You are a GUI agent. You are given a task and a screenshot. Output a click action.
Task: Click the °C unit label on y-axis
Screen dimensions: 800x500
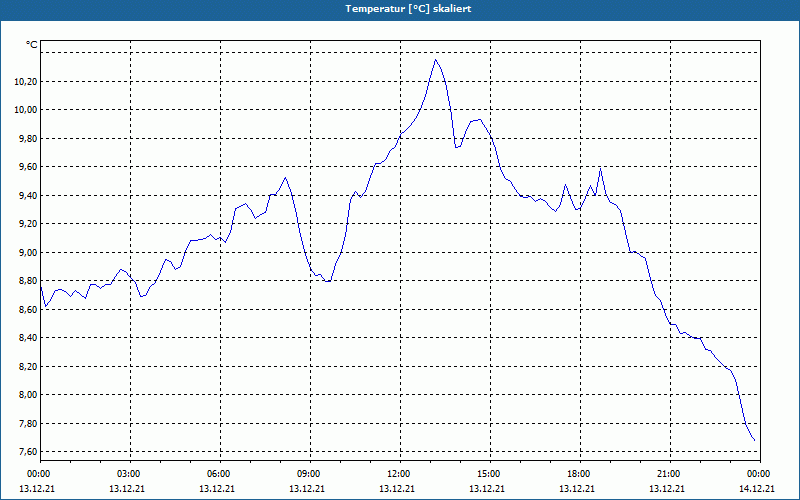tap(32, 45)
